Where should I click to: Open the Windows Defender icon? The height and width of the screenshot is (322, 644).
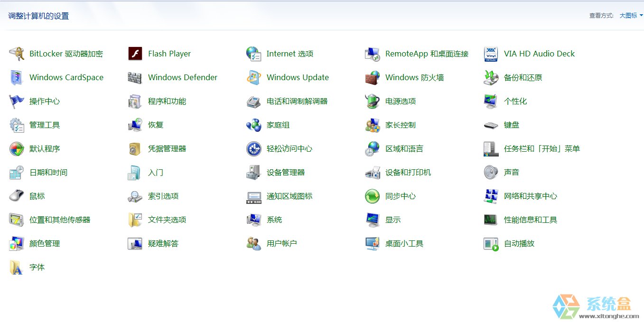pos(135,78)
